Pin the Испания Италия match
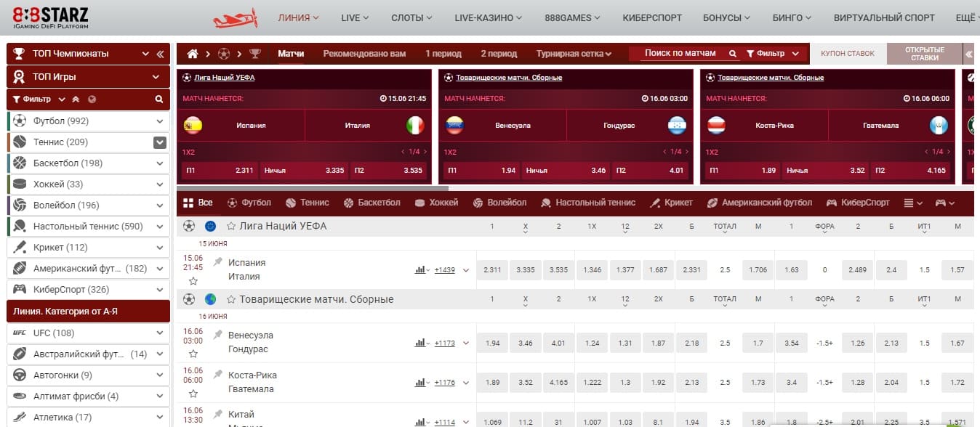 217,261
